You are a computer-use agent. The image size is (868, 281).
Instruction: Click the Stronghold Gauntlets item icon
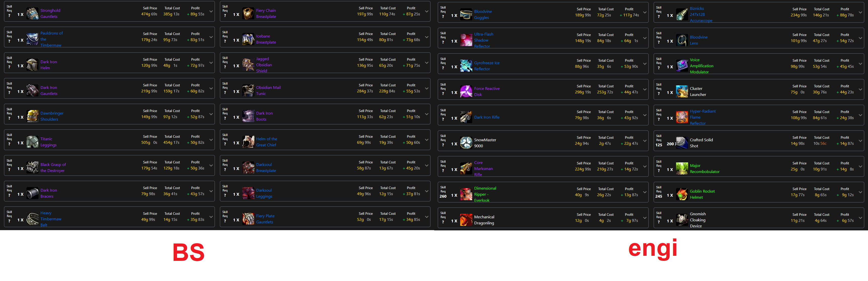coord(32,14)
